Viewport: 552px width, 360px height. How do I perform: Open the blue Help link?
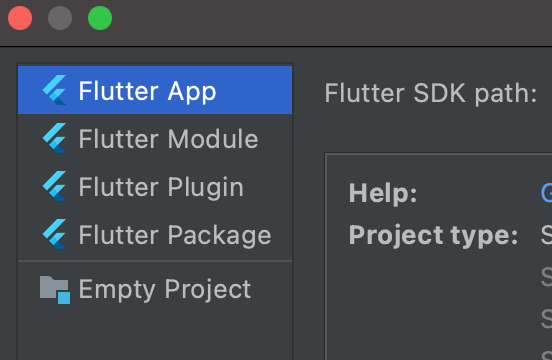pyautogui.click(x=546, y=193)
